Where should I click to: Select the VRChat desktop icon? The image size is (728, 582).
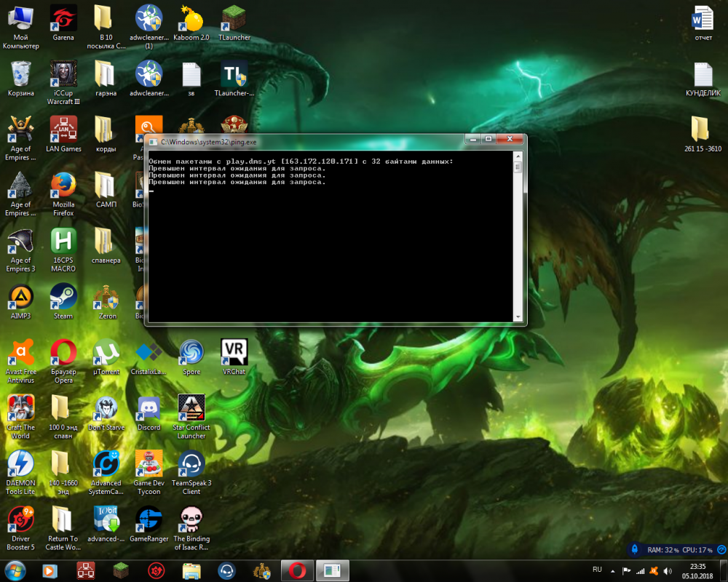[234, 354]
